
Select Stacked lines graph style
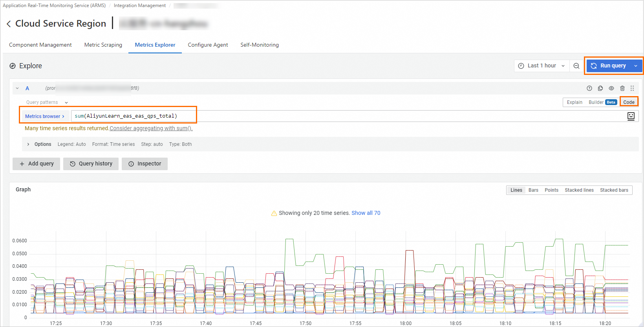coord(579,190)
